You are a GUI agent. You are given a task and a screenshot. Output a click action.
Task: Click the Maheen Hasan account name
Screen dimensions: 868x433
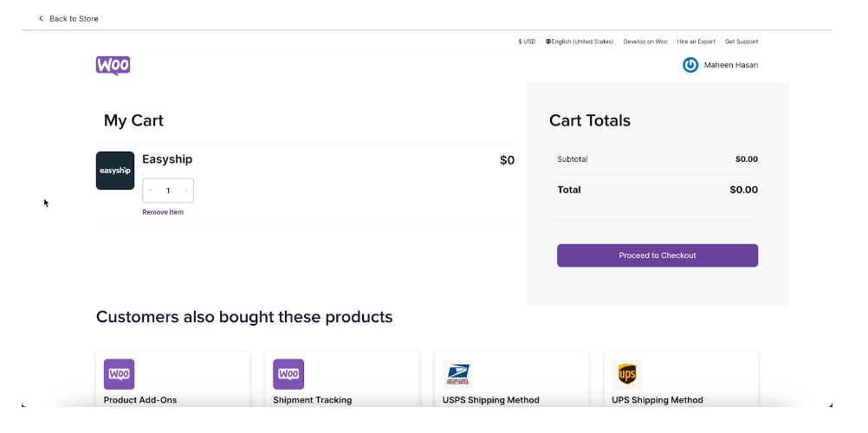(731, 65)
